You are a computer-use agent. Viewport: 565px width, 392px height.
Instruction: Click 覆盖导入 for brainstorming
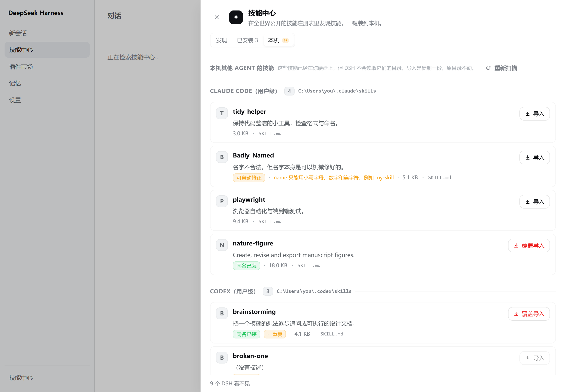tap(529, 314)
